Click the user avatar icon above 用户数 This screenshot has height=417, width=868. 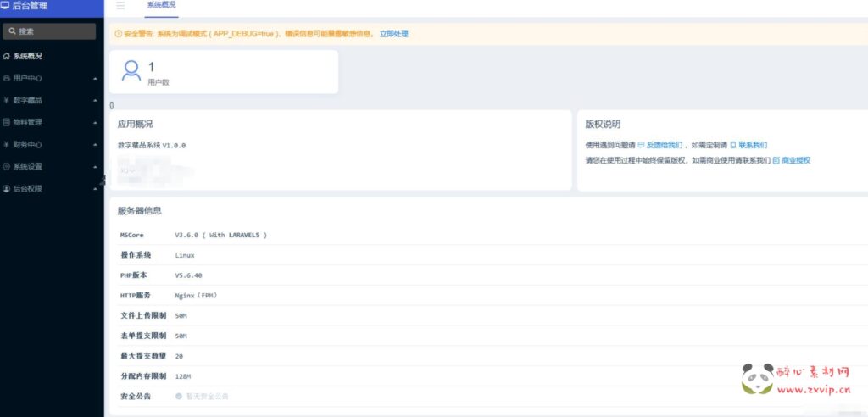click(x=131, y=70)
